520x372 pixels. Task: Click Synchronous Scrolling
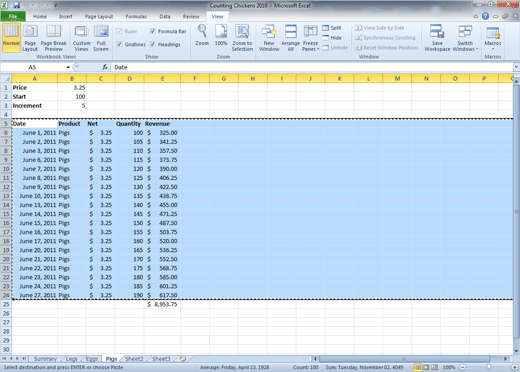point(385,38)
